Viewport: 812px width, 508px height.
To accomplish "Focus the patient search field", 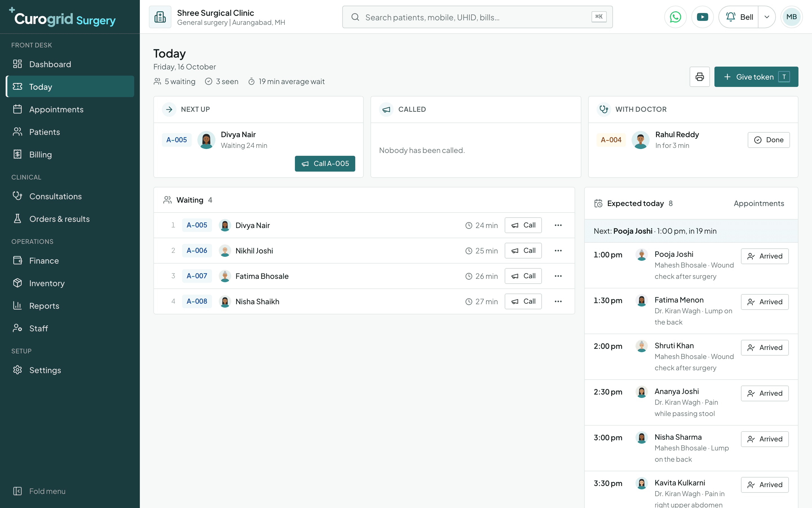I will 477,17.
